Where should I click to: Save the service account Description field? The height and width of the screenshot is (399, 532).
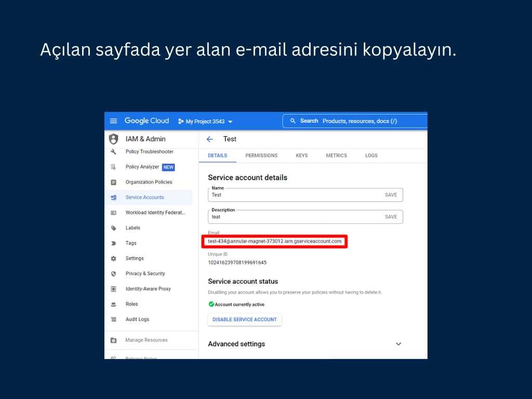(391, 217)
